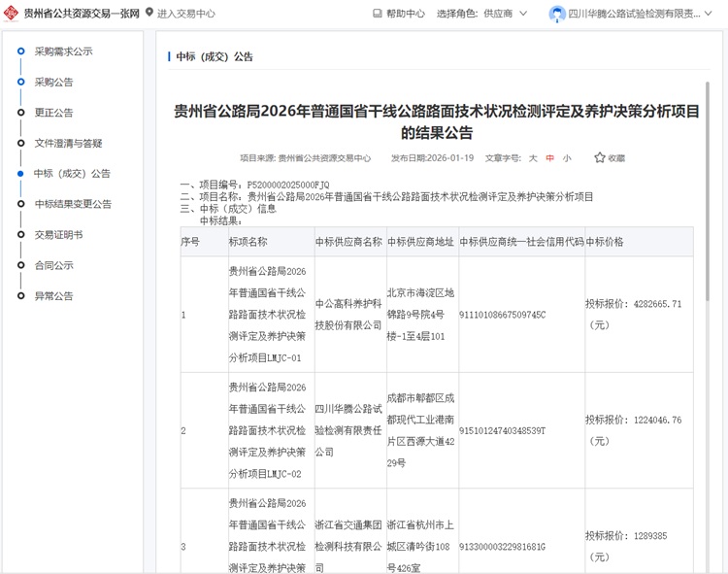Click credit code 91510124740348539T

(x=503, y=431)
